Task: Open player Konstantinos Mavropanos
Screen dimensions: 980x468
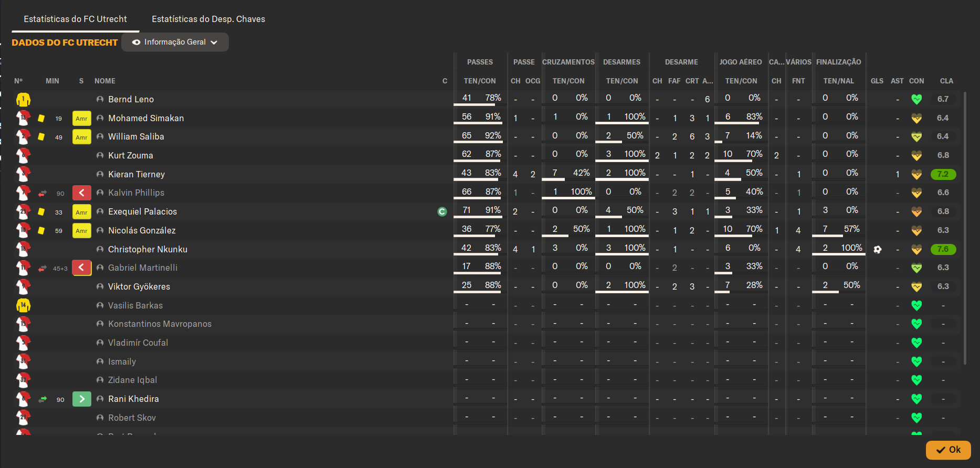Action: click(160, 324)
